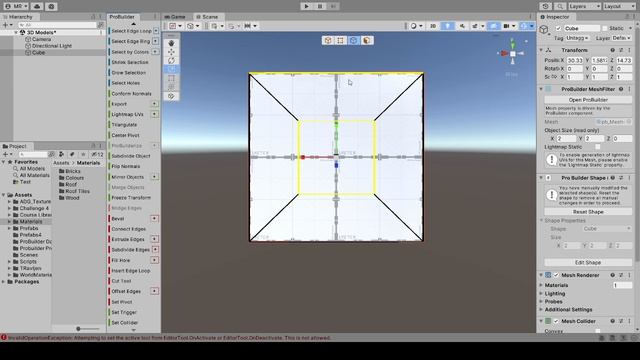
Task: Open the settings gear in top toolbar
Action: click(x=51, y=7)
